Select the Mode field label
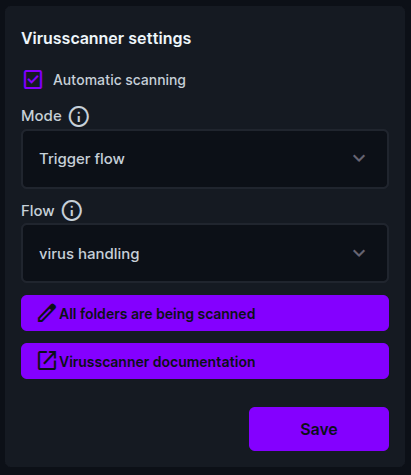Screen dimensions: 411x475 (41, 116)
